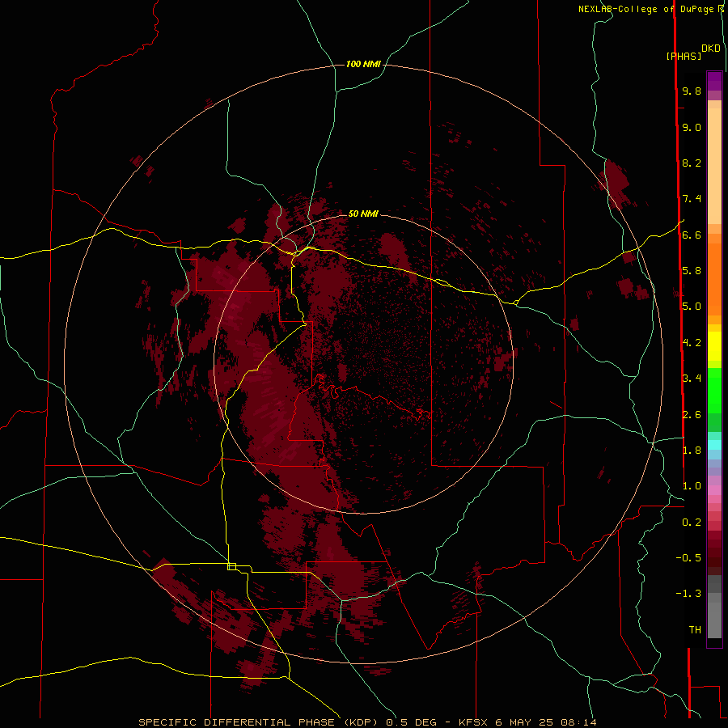Select the 1.8 scale value
Image resolution: width=728 pixels, height=728 pixels.
(692, 451)
